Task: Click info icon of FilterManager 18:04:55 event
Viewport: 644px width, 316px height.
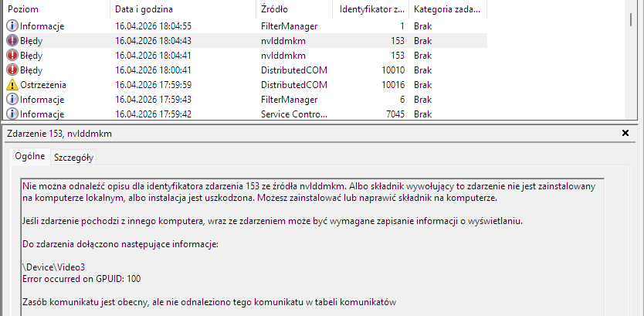Action: coord(12,26)
